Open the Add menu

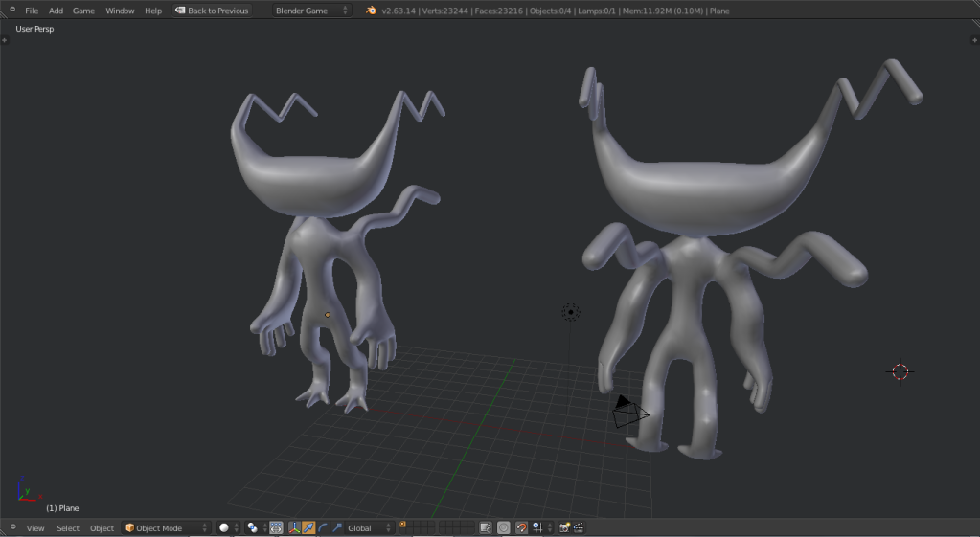(57, 11)
